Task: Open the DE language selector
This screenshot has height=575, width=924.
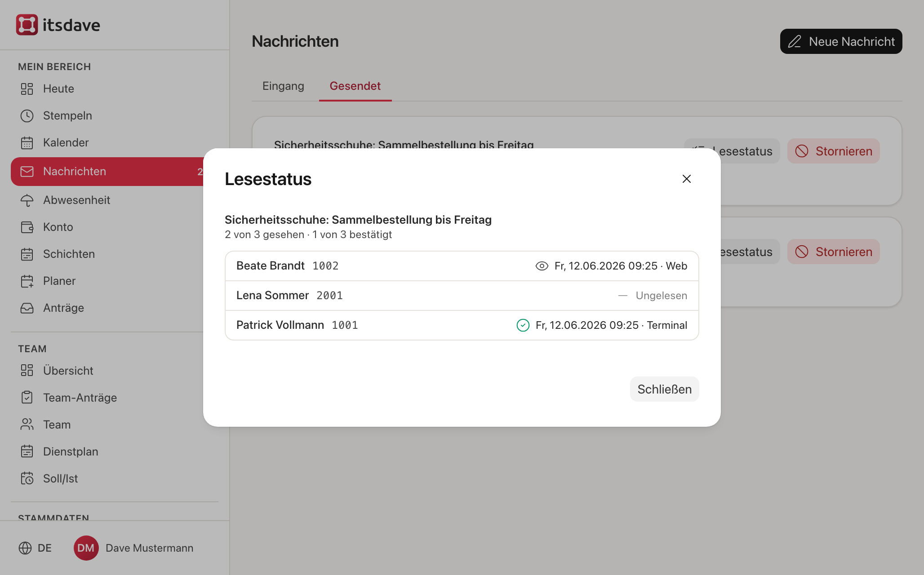Action: tap(35, 548)
